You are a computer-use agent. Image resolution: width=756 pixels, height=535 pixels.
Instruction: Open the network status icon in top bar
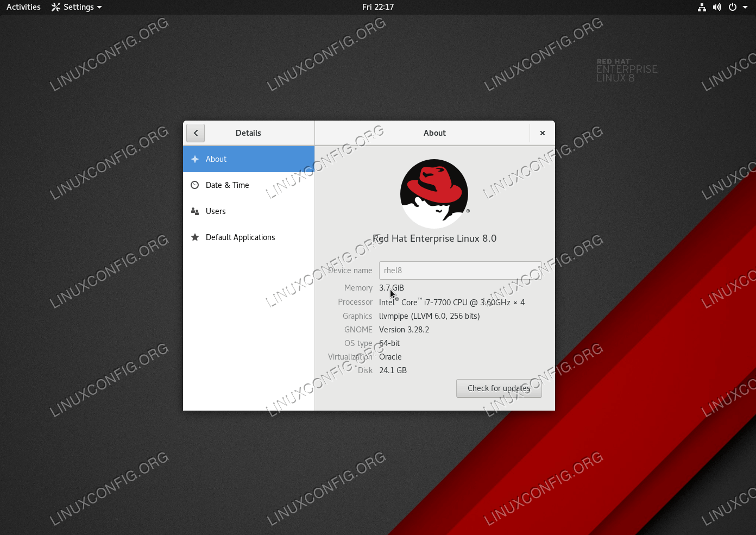(702, 7)
